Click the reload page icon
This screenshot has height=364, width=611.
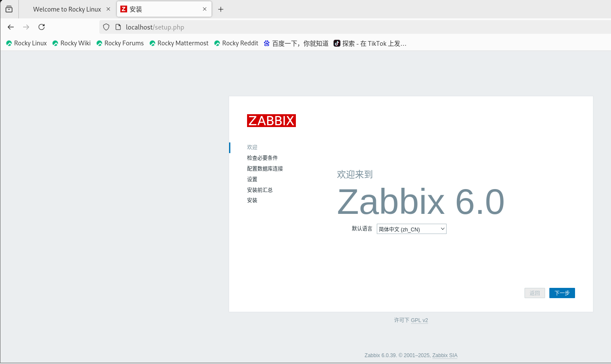pyautogui.click(x=41, y=27)
